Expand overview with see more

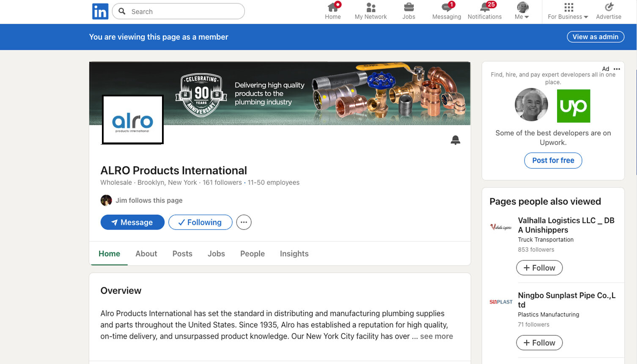point(437,337)
